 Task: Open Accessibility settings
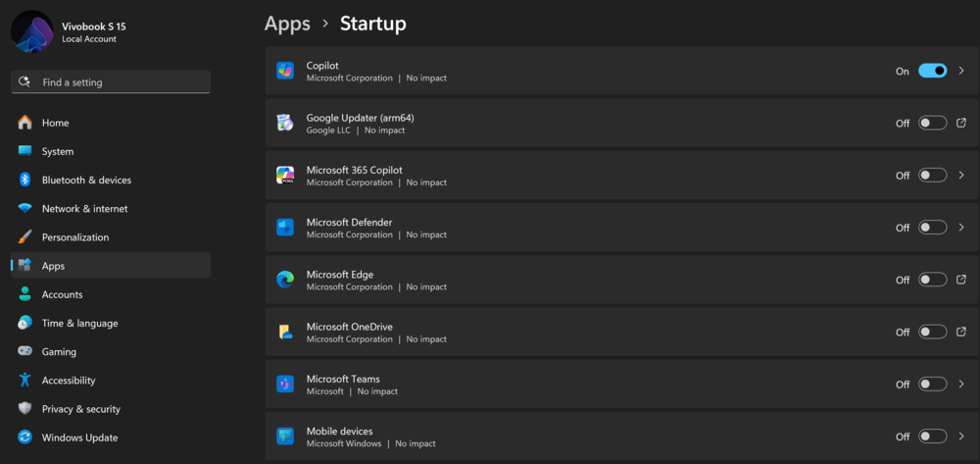[111, 381]
